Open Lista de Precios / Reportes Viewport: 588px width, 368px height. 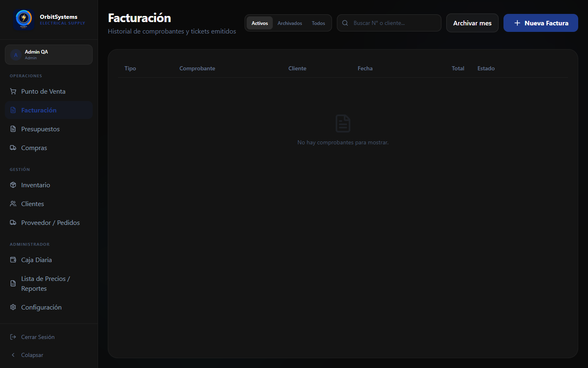pyautogui.click(x=49, y=284)
